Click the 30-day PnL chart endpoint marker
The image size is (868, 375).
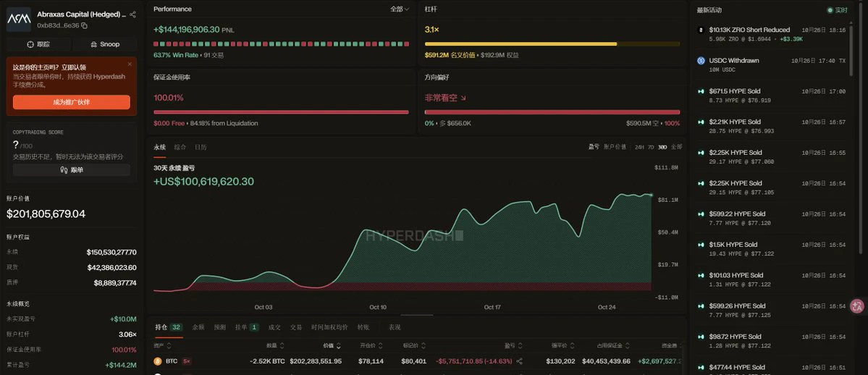(x=651, y=195)
